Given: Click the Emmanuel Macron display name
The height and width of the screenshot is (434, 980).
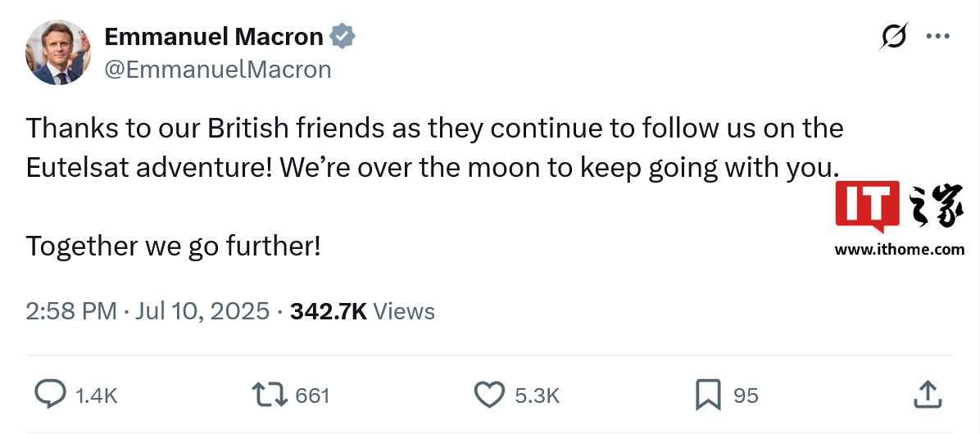Looking at the screenshot, I should point(214,37).
